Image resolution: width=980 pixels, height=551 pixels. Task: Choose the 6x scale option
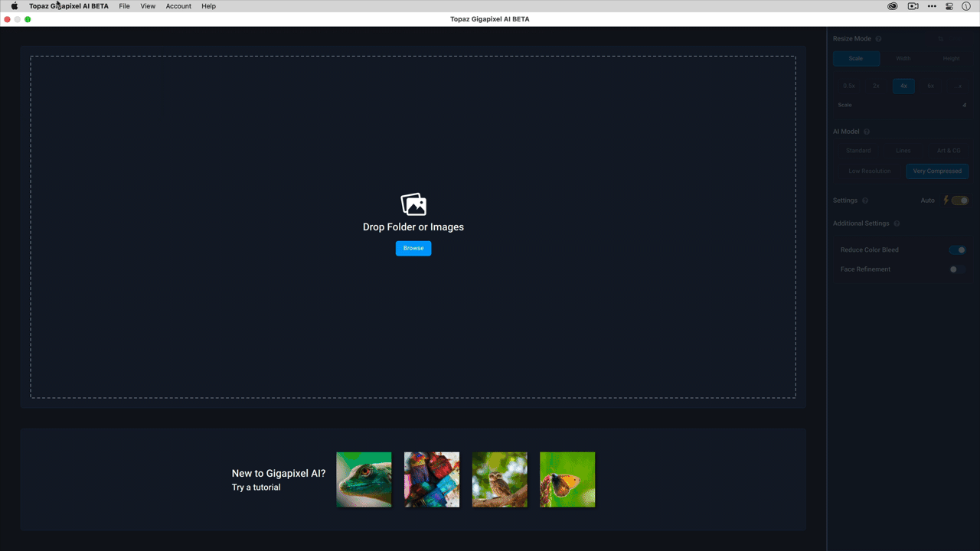click(931, 86)
